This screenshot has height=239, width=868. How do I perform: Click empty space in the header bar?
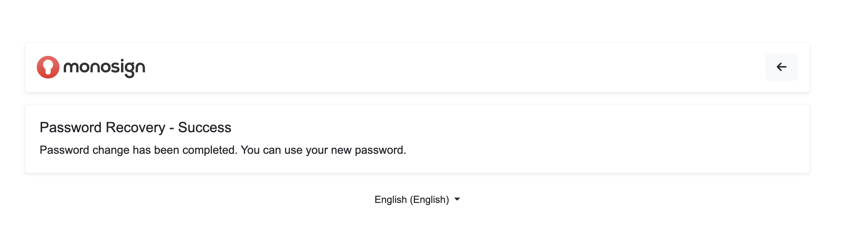(x=424, y=67)
